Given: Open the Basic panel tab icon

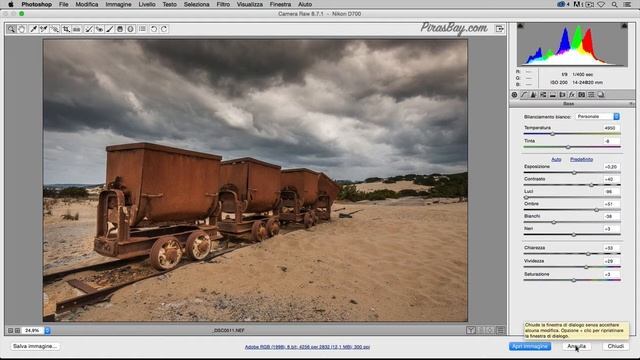Looking at the screenshot, I should coord(514,95).
